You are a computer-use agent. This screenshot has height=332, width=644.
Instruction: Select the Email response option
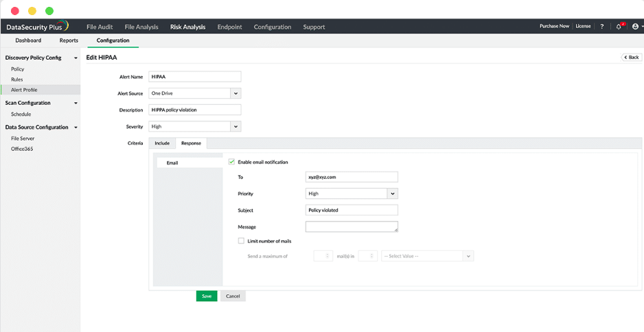click(x=189, y=163)
